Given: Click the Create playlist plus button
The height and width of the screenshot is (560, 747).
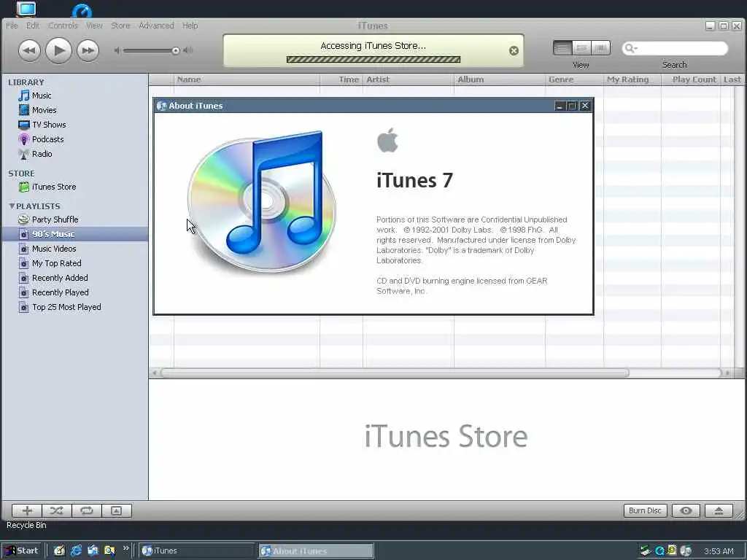Looking at the screenshot, I should (x=27, y=511).
